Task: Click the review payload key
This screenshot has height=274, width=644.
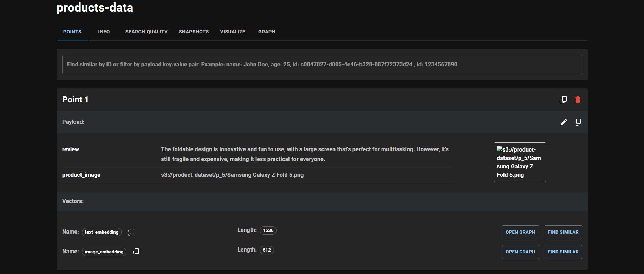Action: [x=71, y=149]
